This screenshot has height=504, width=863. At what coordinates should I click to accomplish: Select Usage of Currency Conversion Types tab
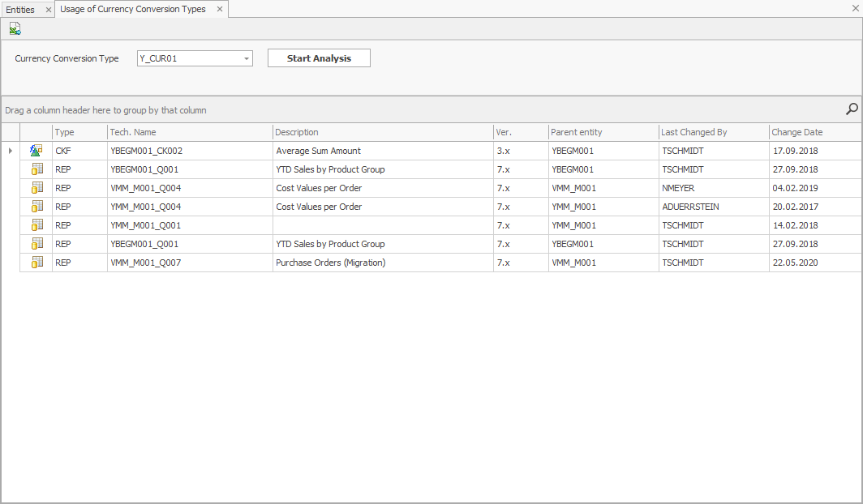click(x=133, y=10)
